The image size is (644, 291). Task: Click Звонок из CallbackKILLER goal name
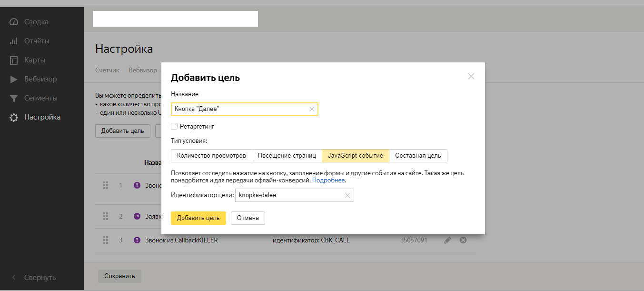[181, 241]
